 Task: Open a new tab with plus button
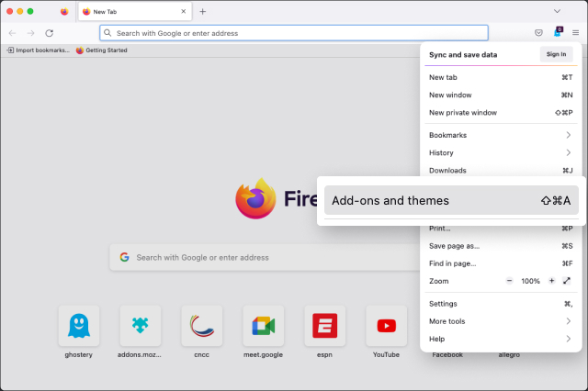[x=202, y=11]
